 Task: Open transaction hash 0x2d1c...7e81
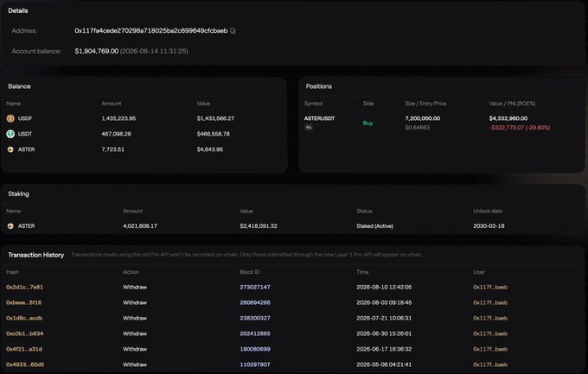pos(24,287)
